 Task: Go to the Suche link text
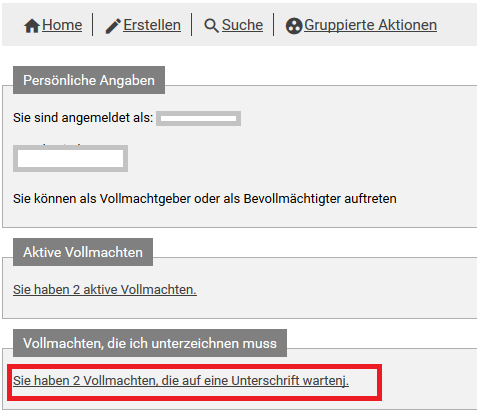242,25
